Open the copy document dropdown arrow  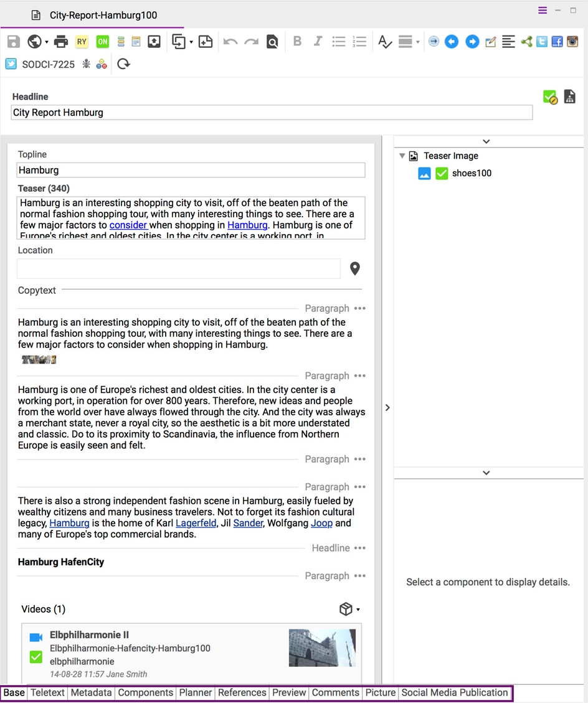(x=191, y=42)
